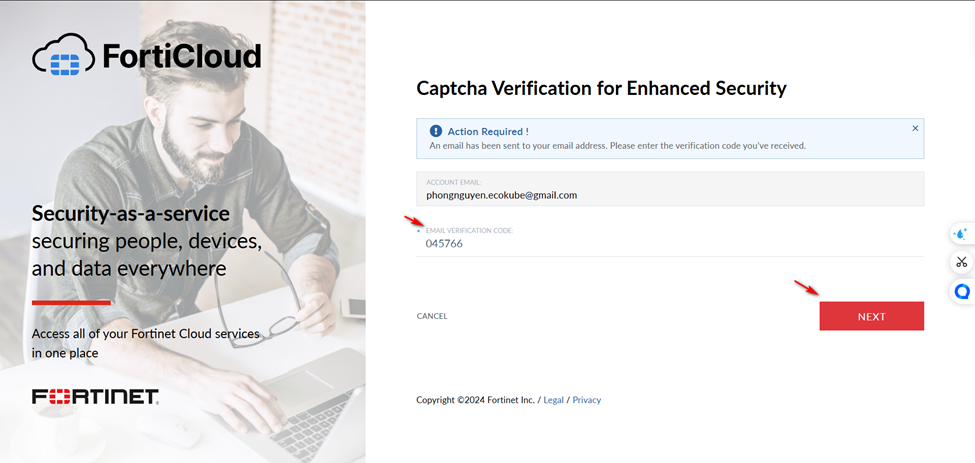Click the blue chat bubble icon

[x=962, y=291]
